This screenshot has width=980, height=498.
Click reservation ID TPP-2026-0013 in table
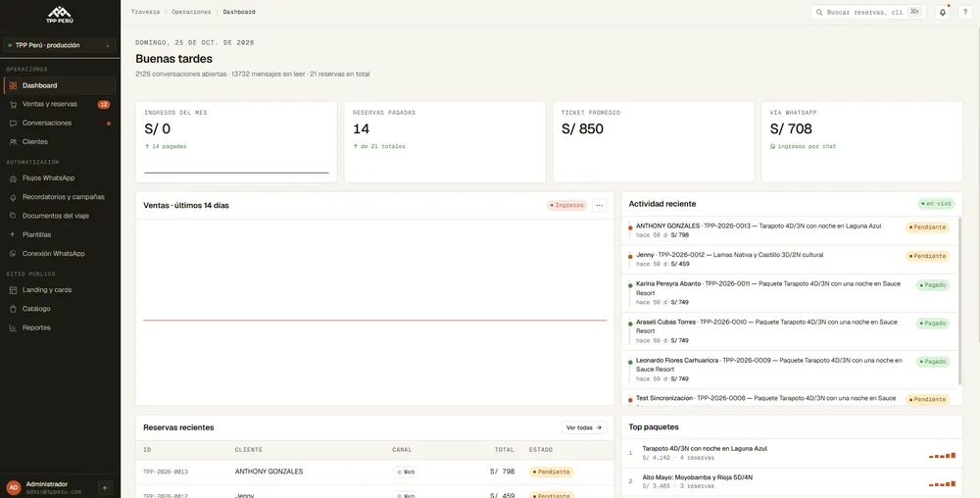click(166, 472)
